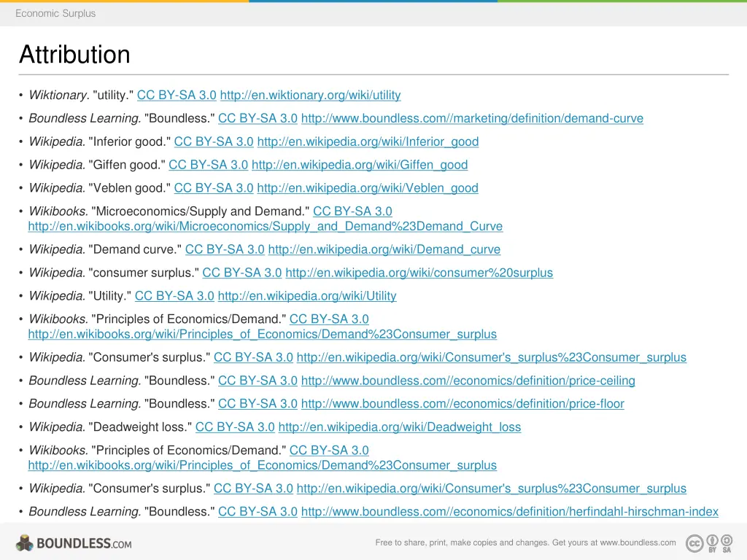
Task: Click the "Veblen good." title text
Action: pos(130,188)
